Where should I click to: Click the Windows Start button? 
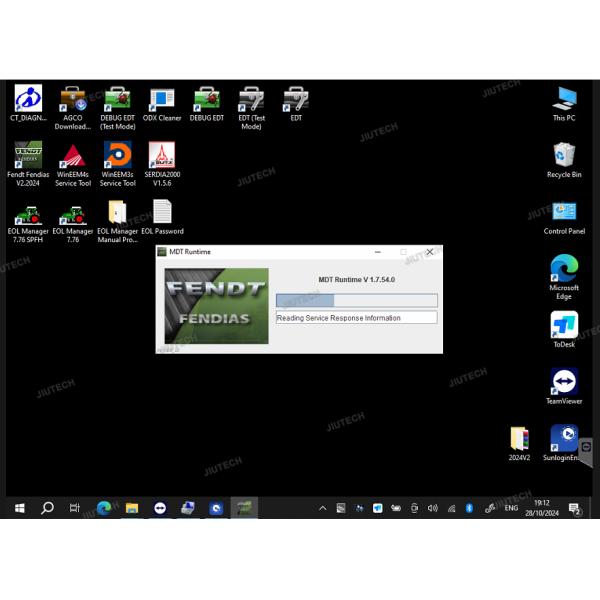[x=19, y=509]
